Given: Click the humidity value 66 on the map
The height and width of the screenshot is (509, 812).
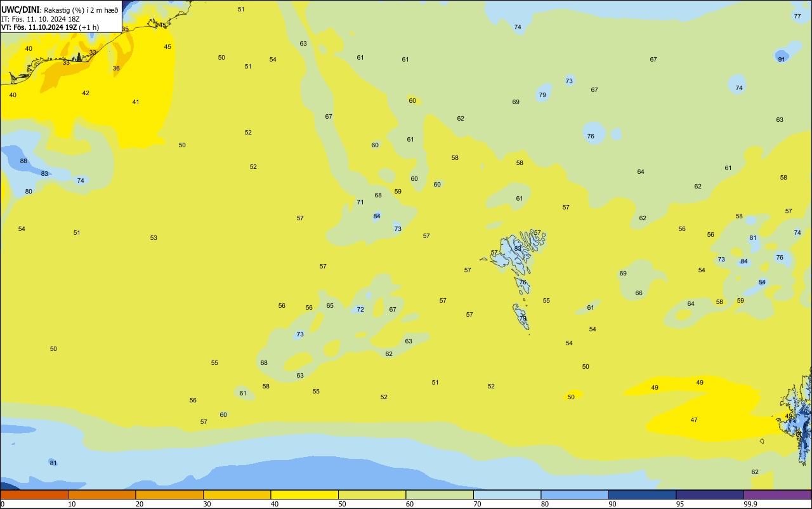Looking at the screenshot, I should click(639, 293).
